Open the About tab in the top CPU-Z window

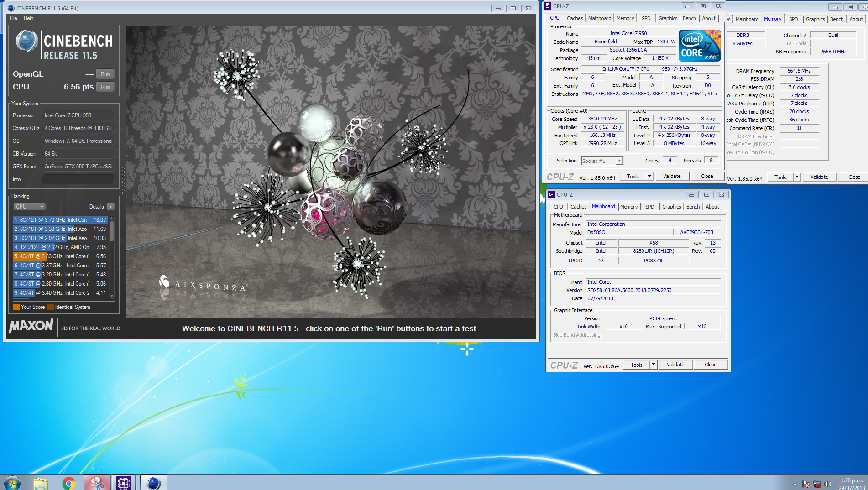point(709,18)
